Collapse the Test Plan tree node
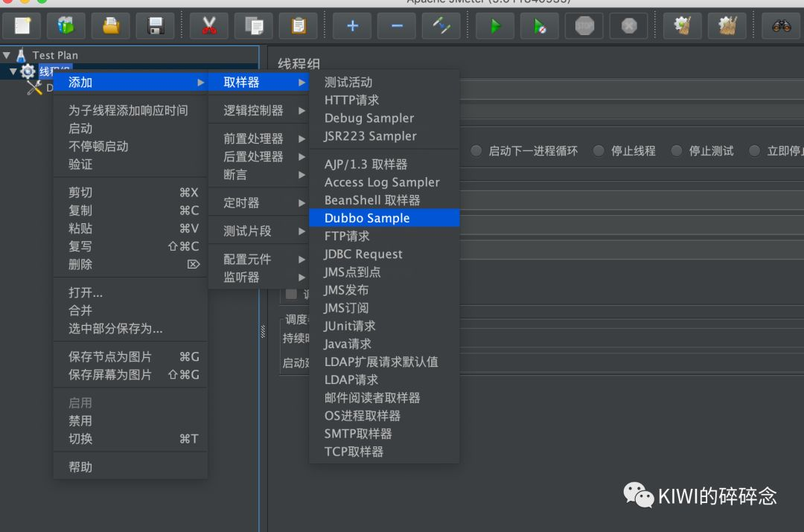 (7, 55)
